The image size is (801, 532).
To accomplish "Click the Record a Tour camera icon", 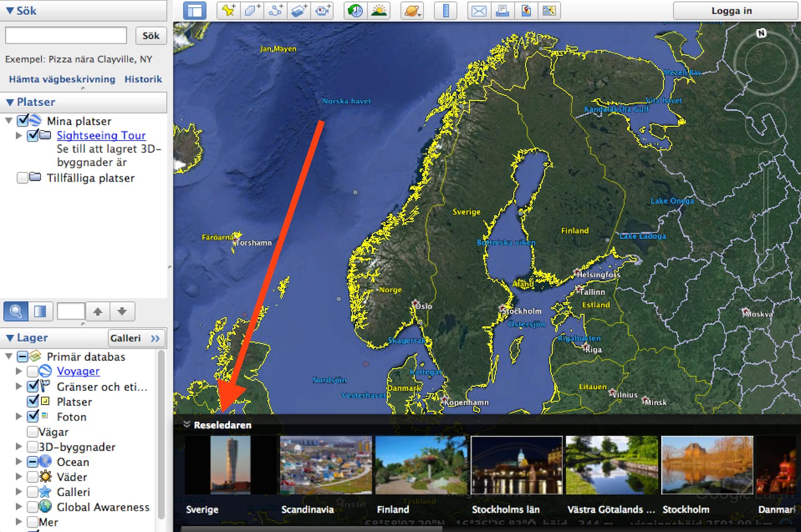I will [x=323, y=11].
